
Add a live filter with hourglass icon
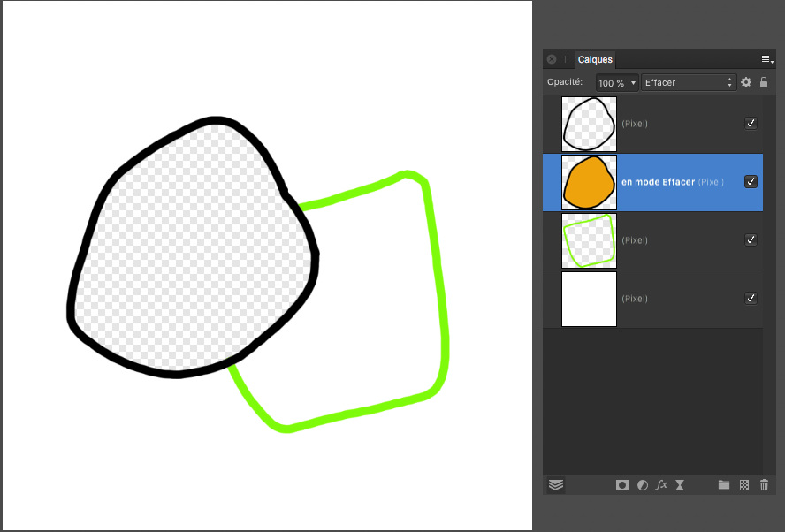(680, 485)
